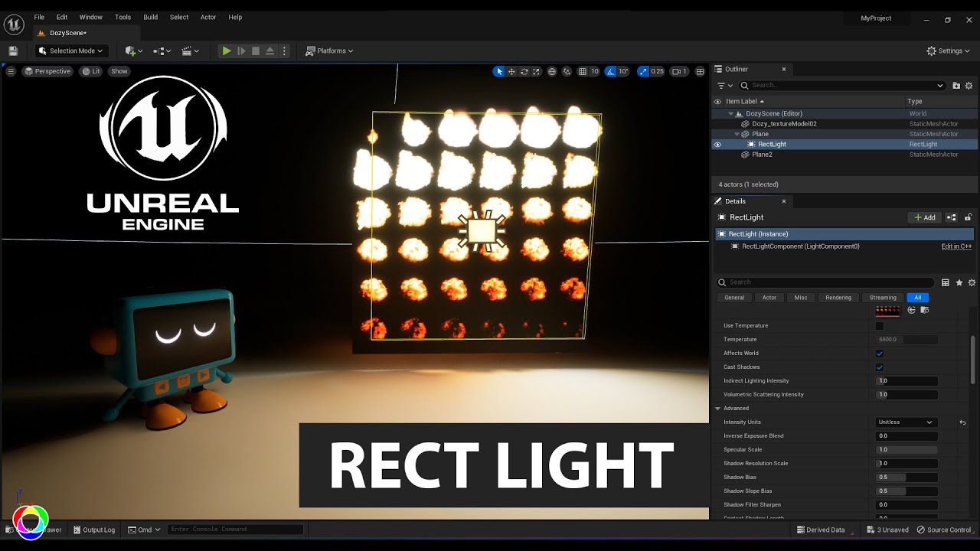Open the Settings dropdown
Viewport: 980px width, 551px height.
coord(948,51)
